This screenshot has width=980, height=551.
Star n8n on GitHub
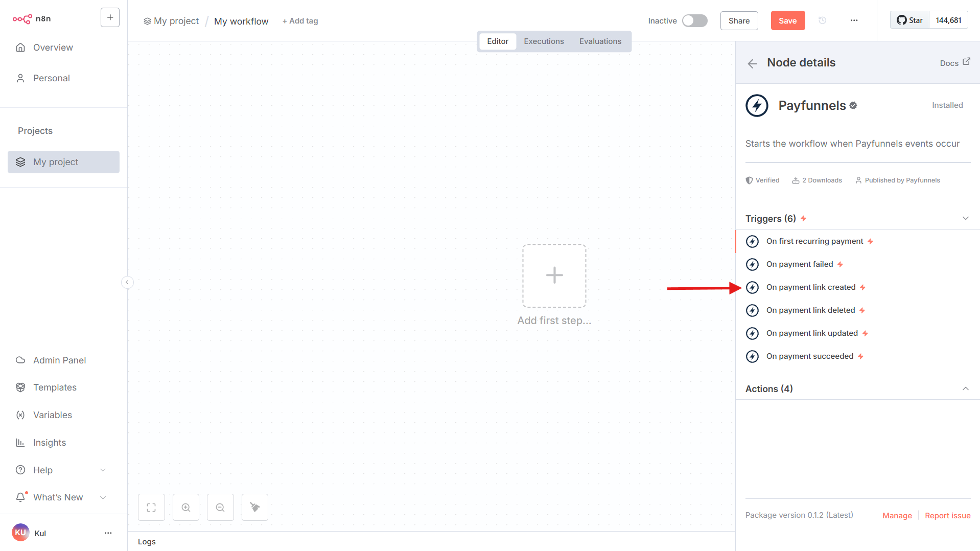pos(909,20)
